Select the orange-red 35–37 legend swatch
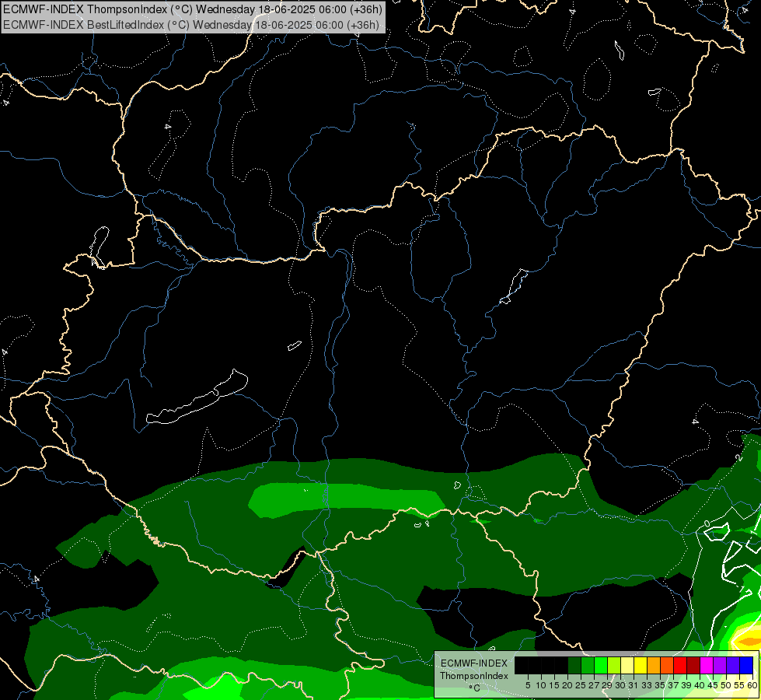Screen dimensions: 761x700 pyautogui.click(x=667, y=665)
